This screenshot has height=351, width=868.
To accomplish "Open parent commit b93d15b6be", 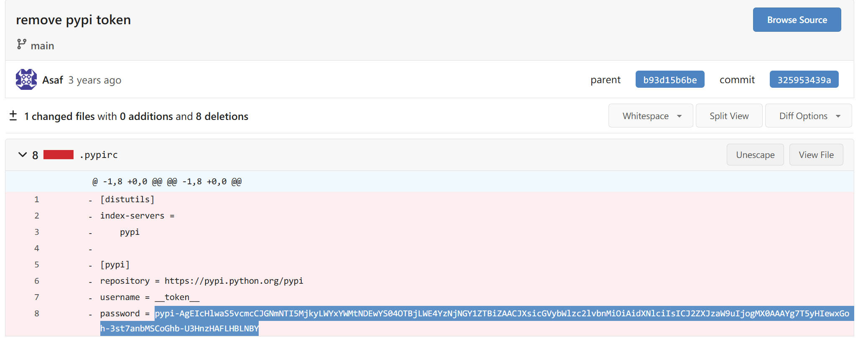I will 670,79.
